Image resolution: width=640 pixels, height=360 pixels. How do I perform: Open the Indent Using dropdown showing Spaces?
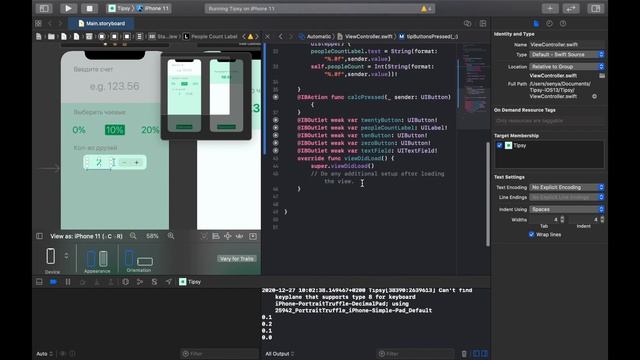pos(567,209)
